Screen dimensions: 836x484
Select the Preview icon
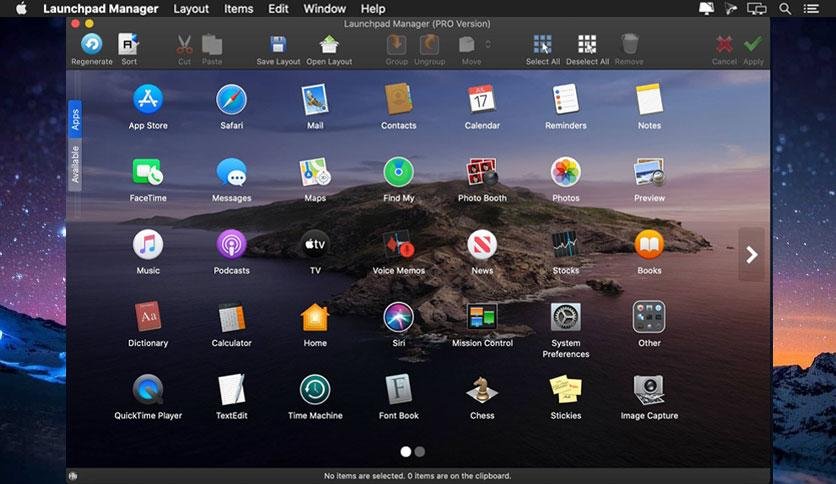[649, 172]
